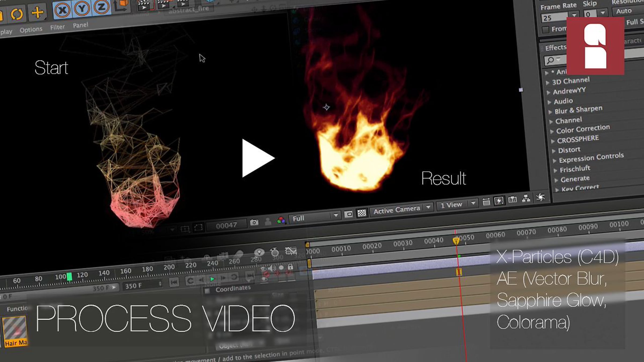Open the Filter menu

57,27
